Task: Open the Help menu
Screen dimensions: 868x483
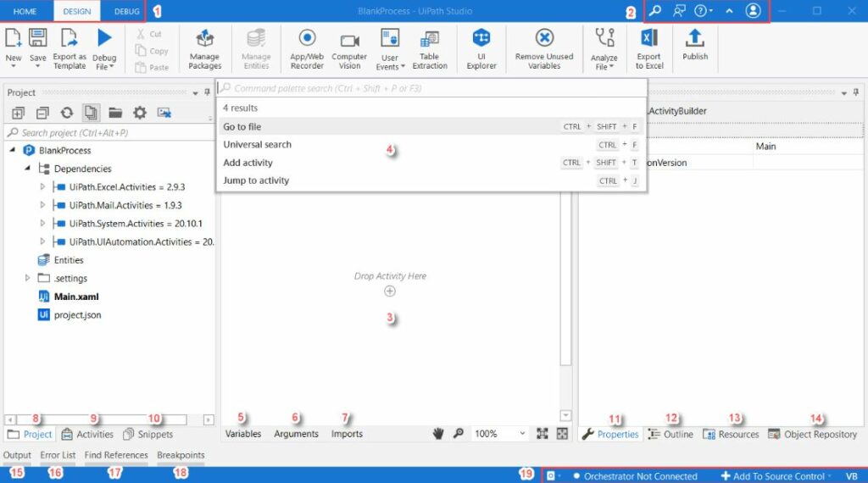Action: pos(703,10)
